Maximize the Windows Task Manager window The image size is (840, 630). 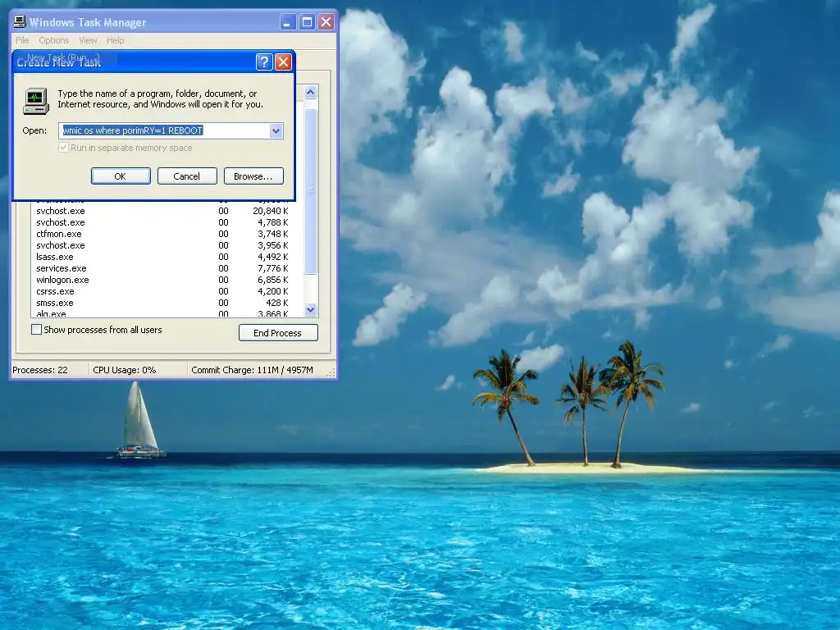click(x=307, y=22)
